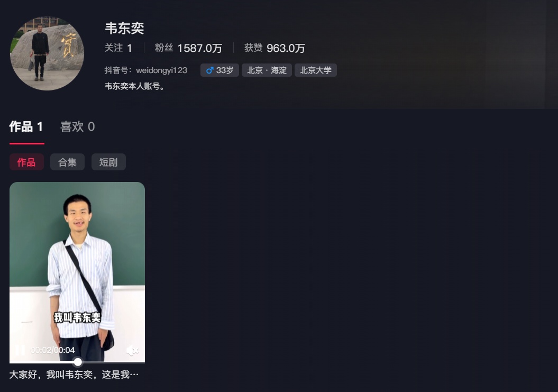
Task: Click the 抖音号 weidongyi123 text
Action: 146,70
